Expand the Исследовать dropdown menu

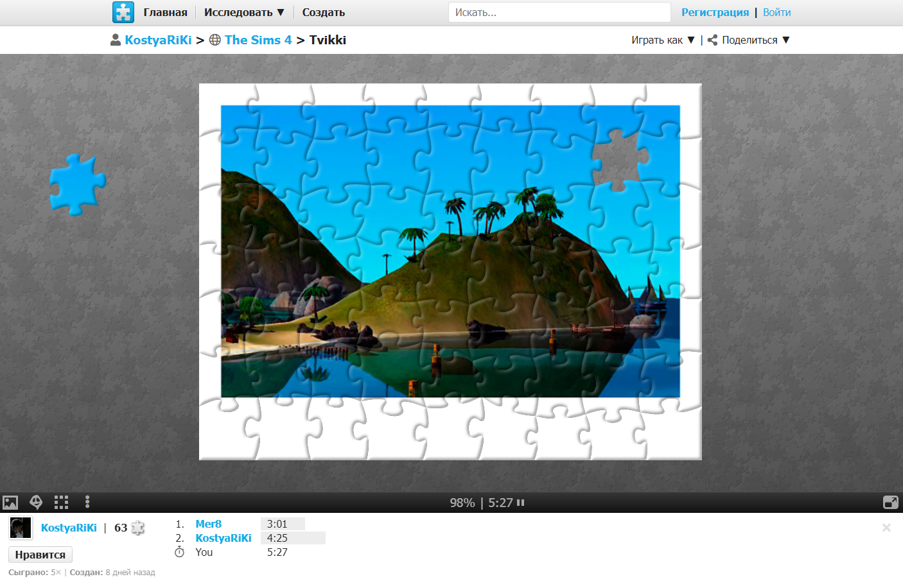tap(244, 12)
